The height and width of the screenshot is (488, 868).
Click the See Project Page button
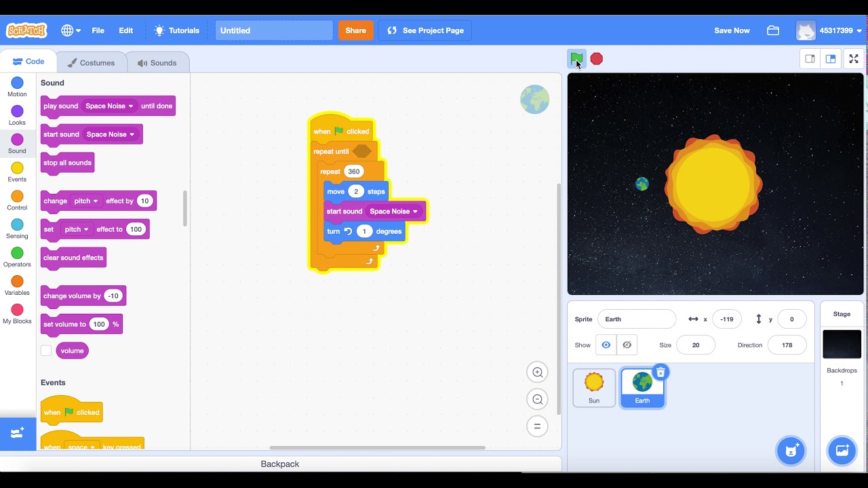425,30
